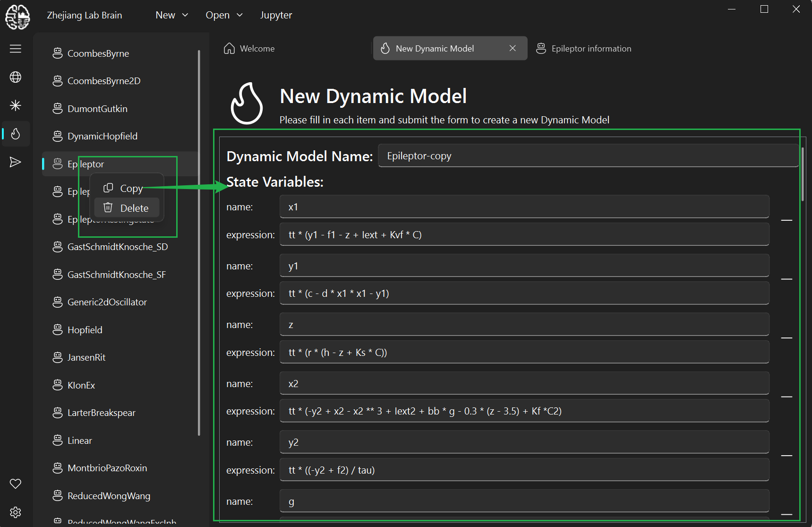Switch to the Welcome tab
Viewport: 812px width, 527px height.
click(296, 48)
